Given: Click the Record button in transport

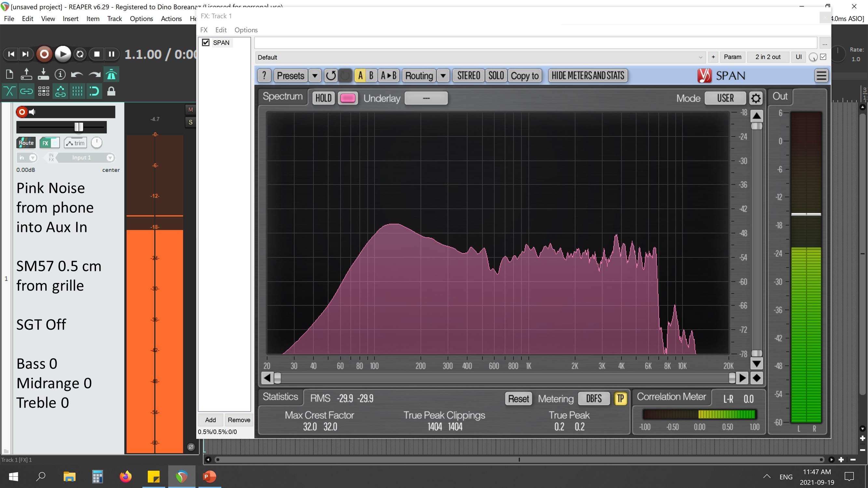Looking at the screenshot, I should point(44,54).
